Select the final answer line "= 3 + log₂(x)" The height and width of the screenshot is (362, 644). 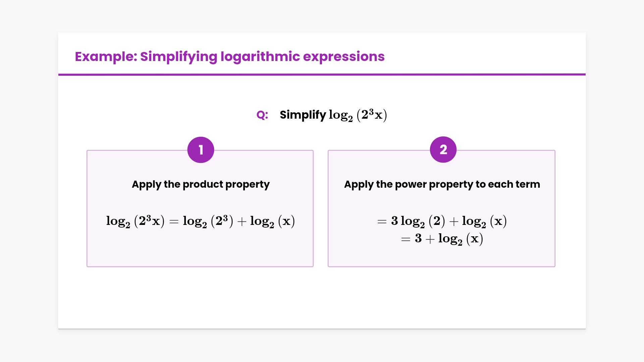pos(442,239)
